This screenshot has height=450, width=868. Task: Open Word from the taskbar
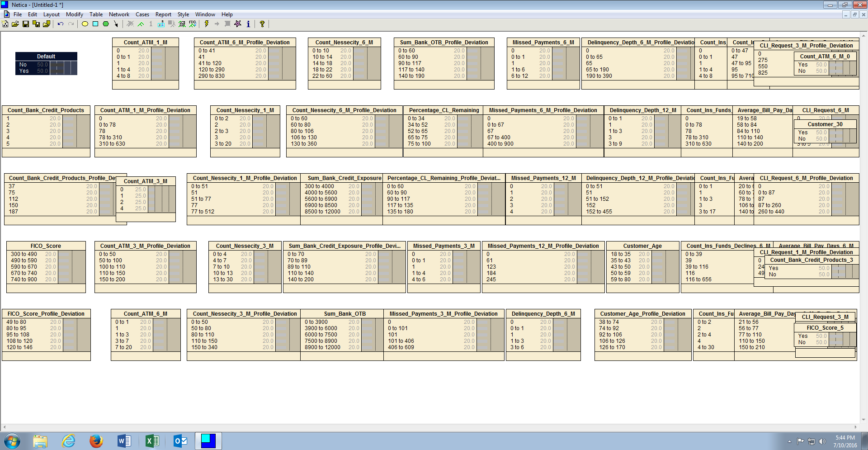[124, 441]
